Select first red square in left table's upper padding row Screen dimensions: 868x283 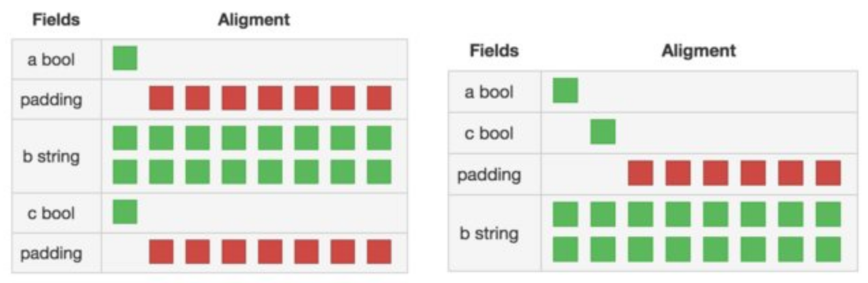pyautogui.click(x=161, y=98)
